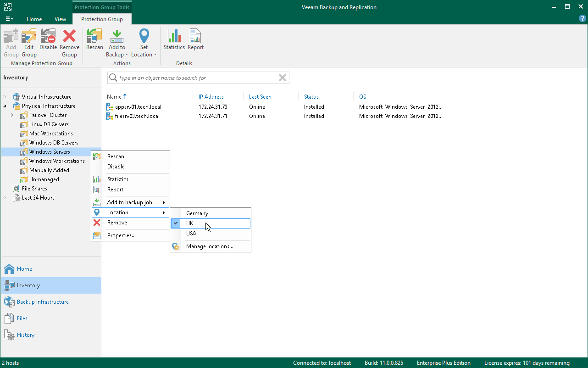Screen dimensions: 588x368
Task: Switch to the Home ribbon tab
Action: [x=34, y=19]
